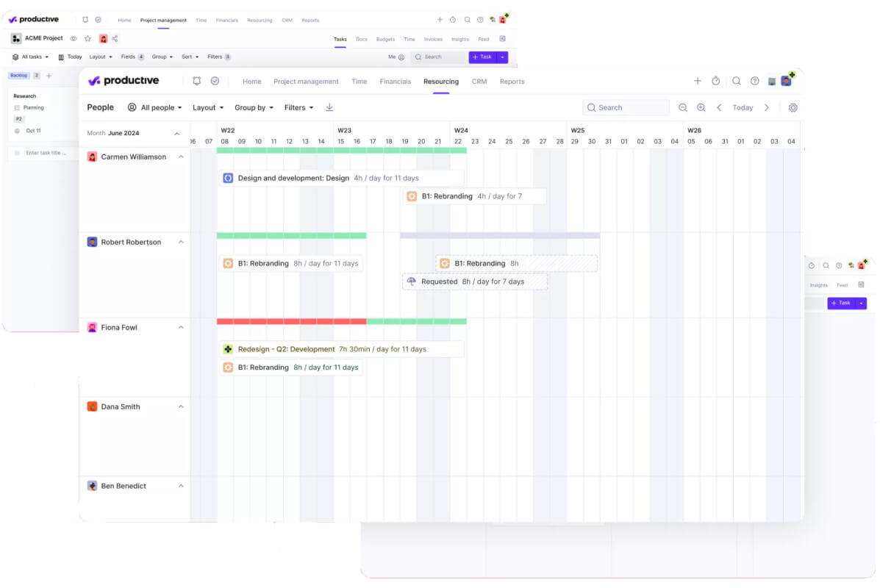
Task: Start timer icon in Resourcing header
Action: coord(715,82)
